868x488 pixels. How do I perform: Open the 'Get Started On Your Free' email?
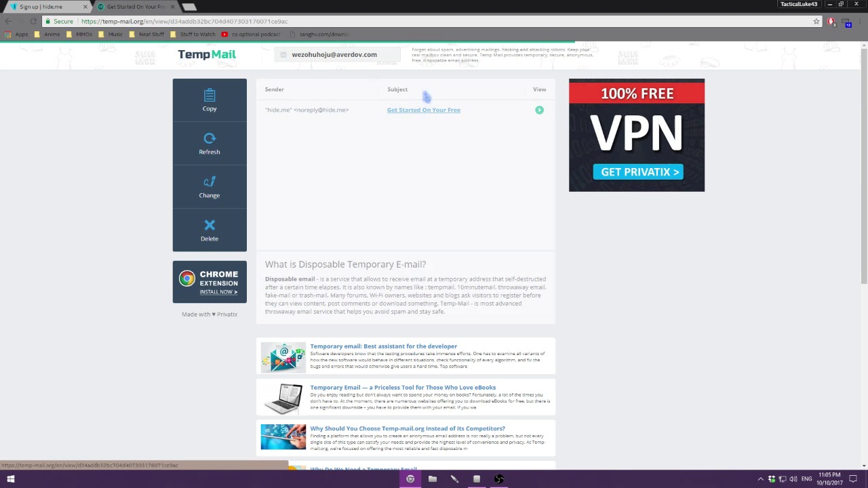pos(423,110)
